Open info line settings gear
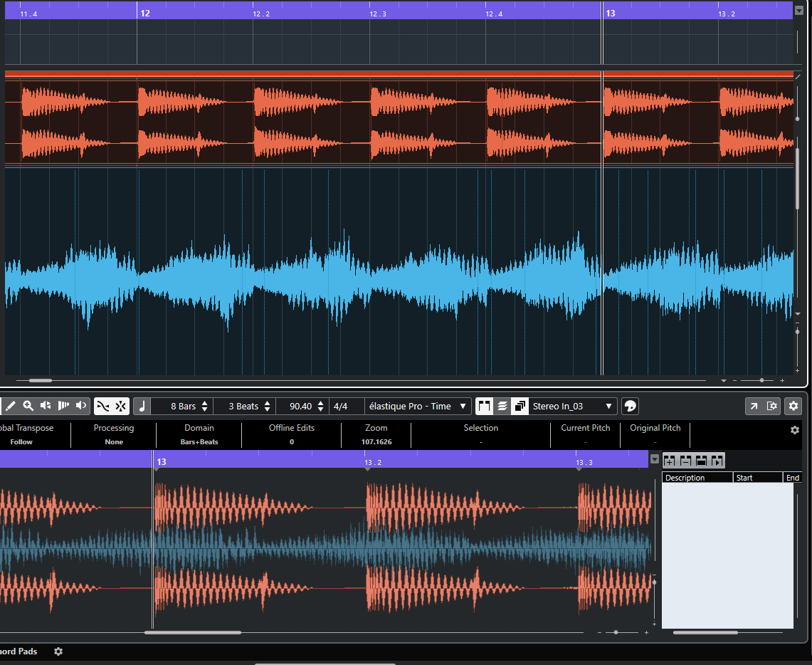This screenshot has width=812, height=665. [795, 430]
